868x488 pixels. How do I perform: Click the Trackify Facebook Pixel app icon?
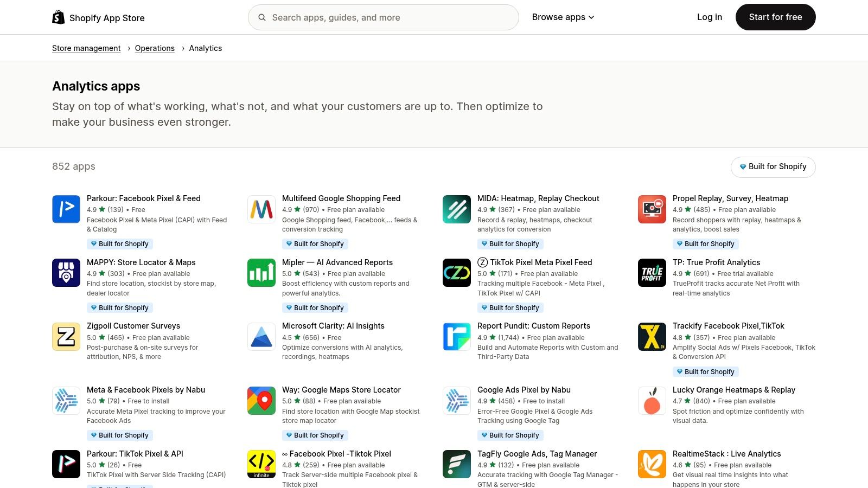[652, 336]
